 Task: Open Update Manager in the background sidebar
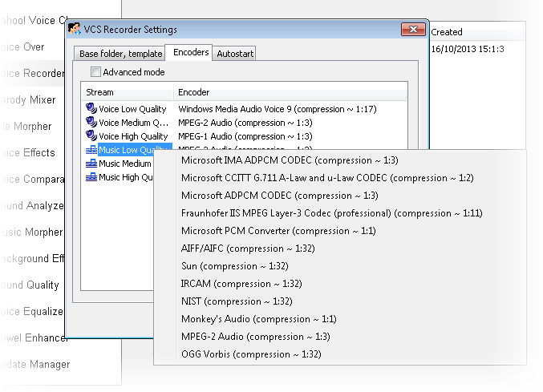pyautogui.click(x=35, y=364)
